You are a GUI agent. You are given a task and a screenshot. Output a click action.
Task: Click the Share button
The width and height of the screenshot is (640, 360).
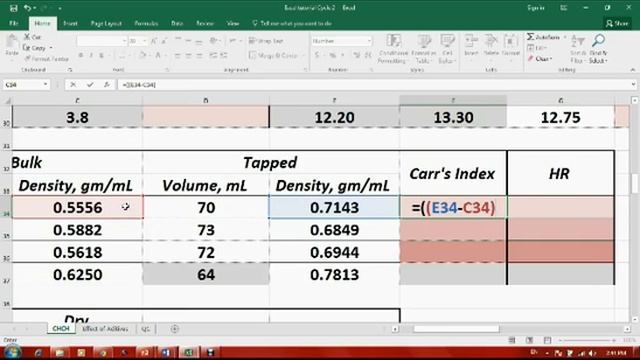[x=617, y=23]
